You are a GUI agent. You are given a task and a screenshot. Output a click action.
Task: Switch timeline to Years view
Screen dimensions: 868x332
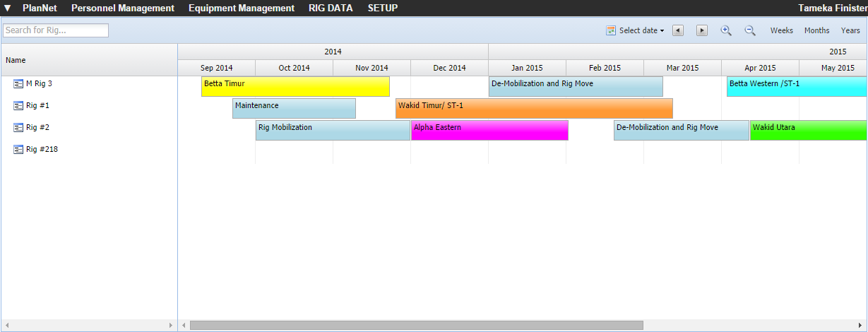pyautogui.click(x=850, y=30)
